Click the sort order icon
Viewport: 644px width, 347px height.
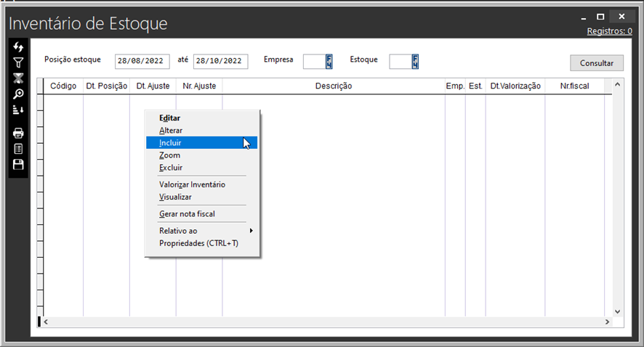pos(19,110)
